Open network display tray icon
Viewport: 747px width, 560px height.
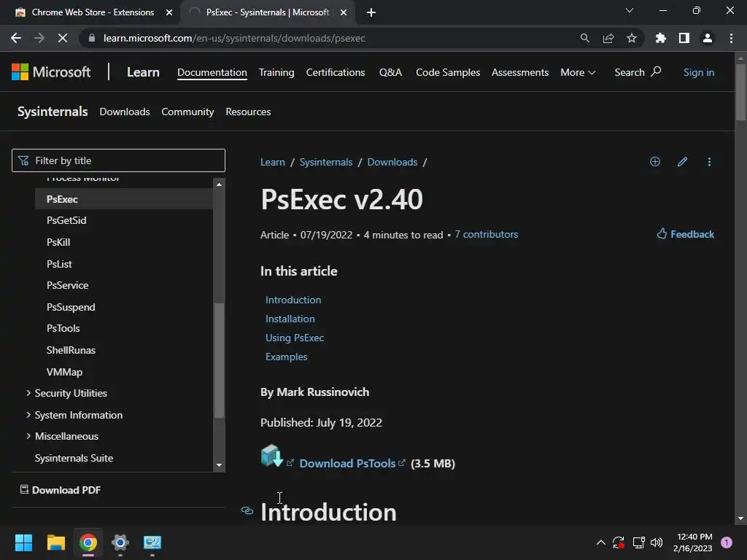pos(638,542)
